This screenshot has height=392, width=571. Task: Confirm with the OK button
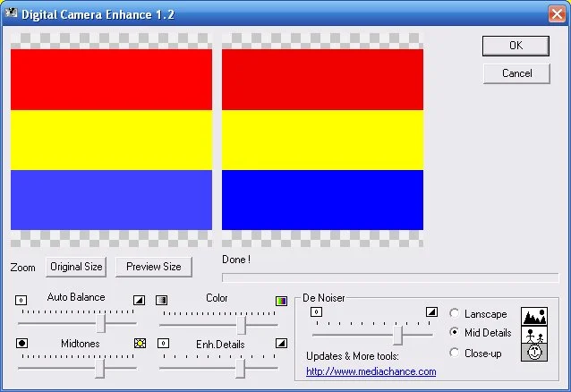pyautogui.click(x=516, y=46)
